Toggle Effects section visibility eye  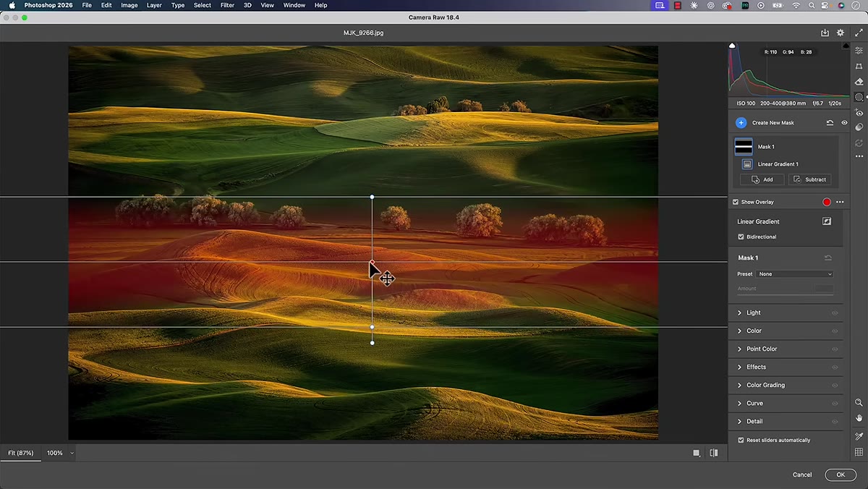(835, 367)
